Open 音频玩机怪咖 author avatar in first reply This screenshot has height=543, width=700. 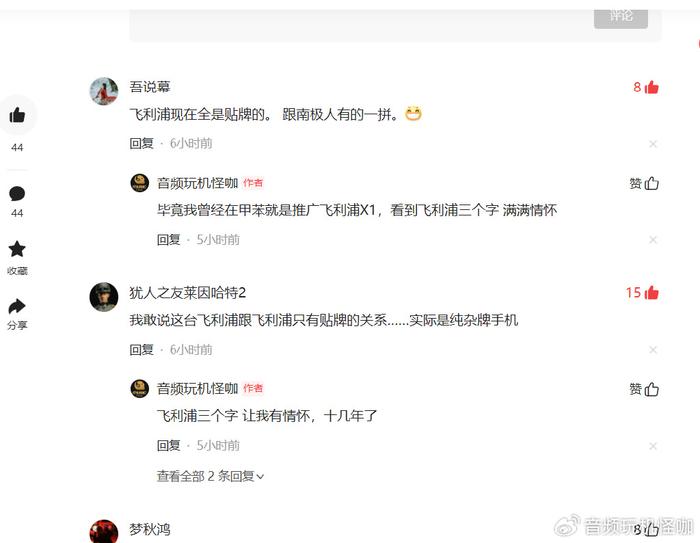click(x=140, y=183)
